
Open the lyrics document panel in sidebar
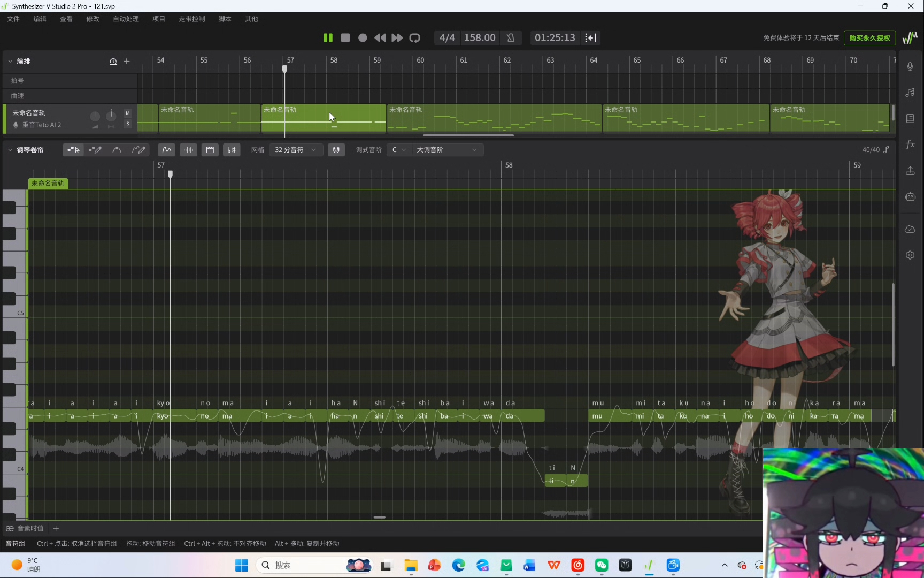[x=910, y=118]
